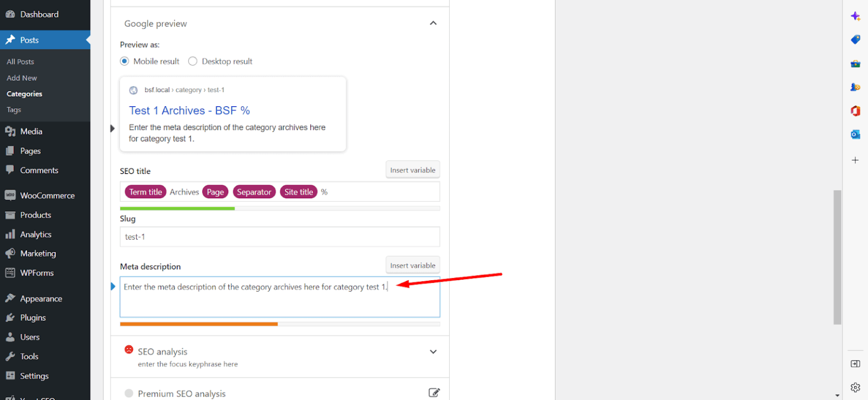The image size is (868, 400).
Task: Remove the Site title variable pill
Action: 298,192
